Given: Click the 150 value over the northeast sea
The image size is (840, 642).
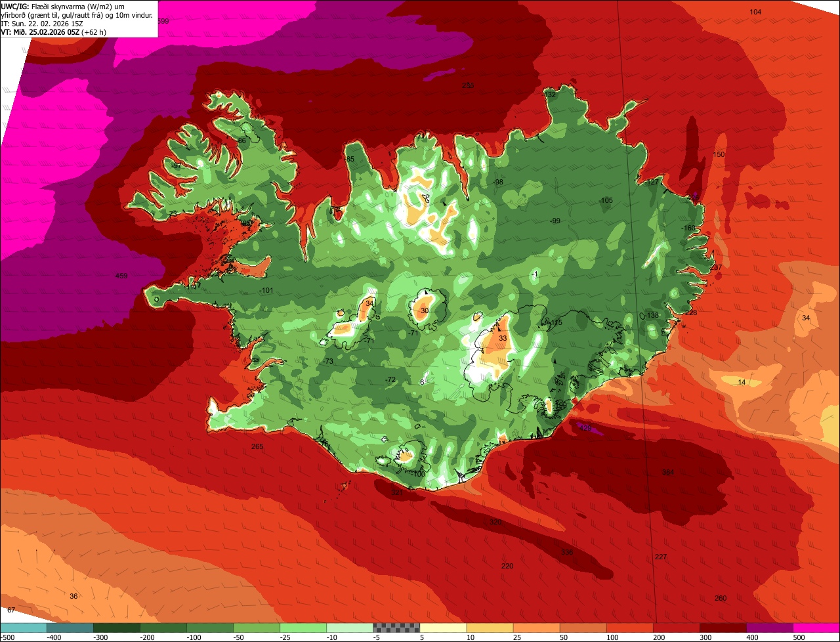Looking at the screenshot, I should coord(719,154).
